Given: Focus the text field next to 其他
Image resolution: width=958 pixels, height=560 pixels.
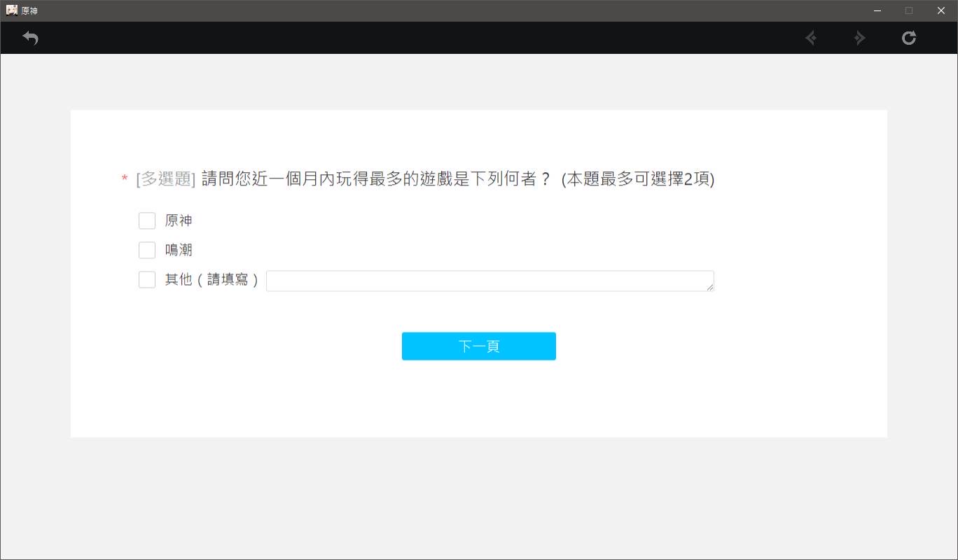Looking at the screenshot, I should tap(489, 281).
